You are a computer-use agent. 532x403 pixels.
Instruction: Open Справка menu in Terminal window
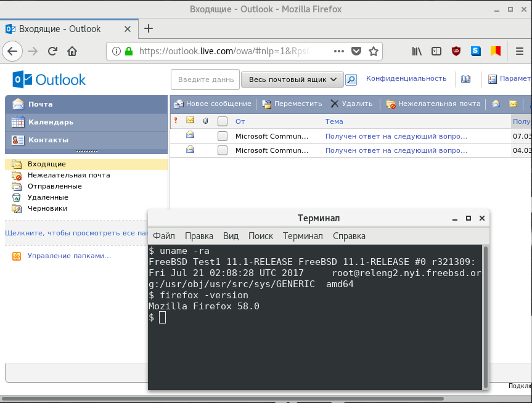click(x=349, y=236)
